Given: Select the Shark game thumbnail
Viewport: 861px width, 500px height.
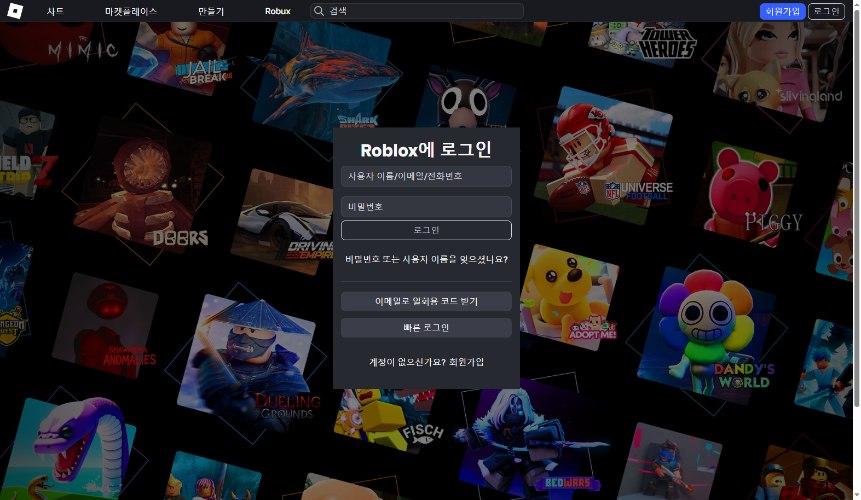Looking at the screenshot, I should (324, 77).
